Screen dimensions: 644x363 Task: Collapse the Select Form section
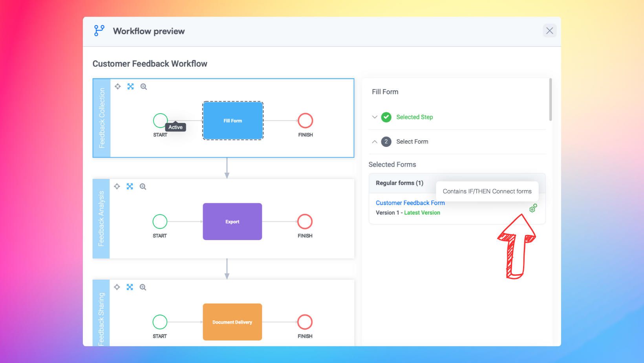(375, 141)
